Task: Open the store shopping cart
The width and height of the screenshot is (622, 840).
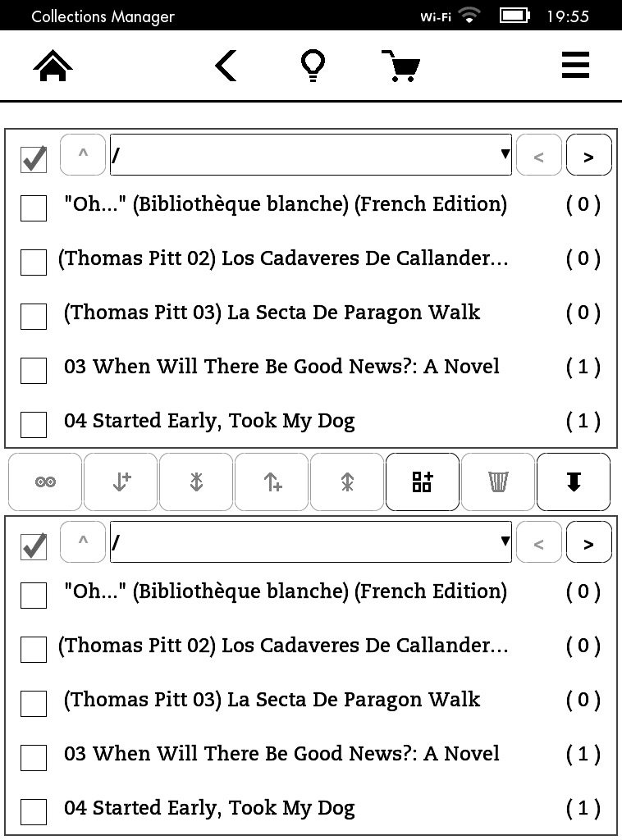Action: tap(400, 66)
